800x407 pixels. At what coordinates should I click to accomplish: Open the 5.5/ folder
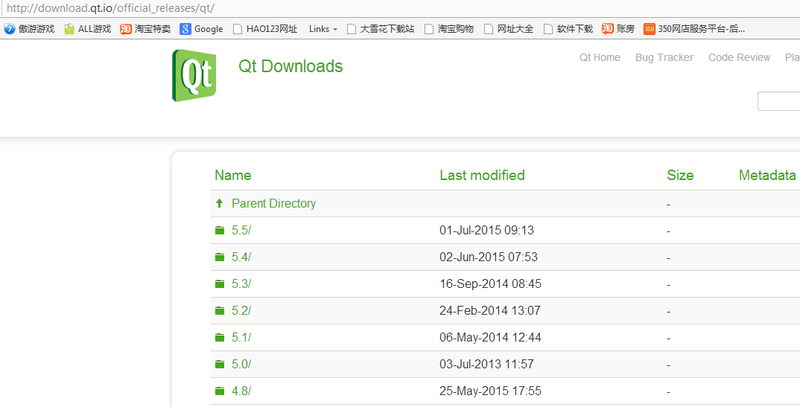pyautogui.click(x=241, y=230)
